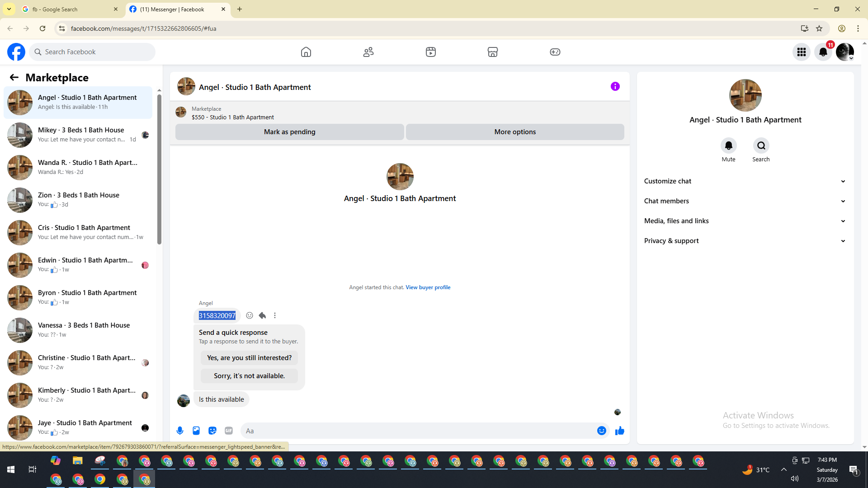Expand Chat members section

coord(745,201)
